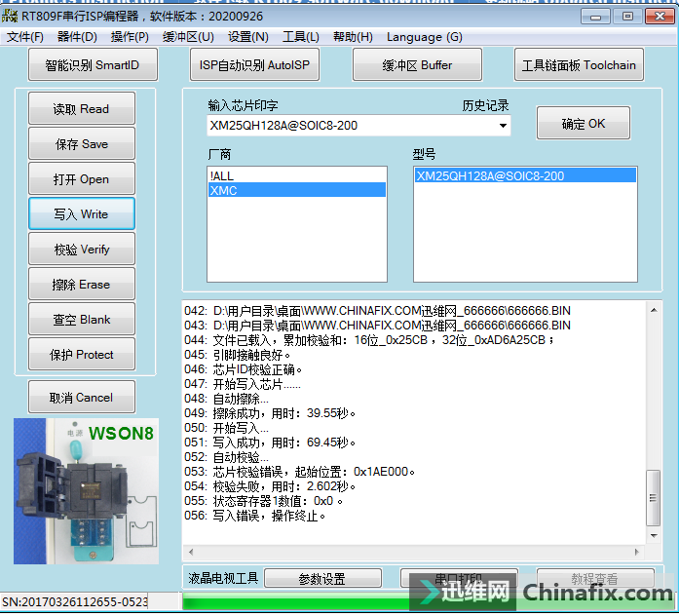Maximize the RT809F window

pos(627,17)
